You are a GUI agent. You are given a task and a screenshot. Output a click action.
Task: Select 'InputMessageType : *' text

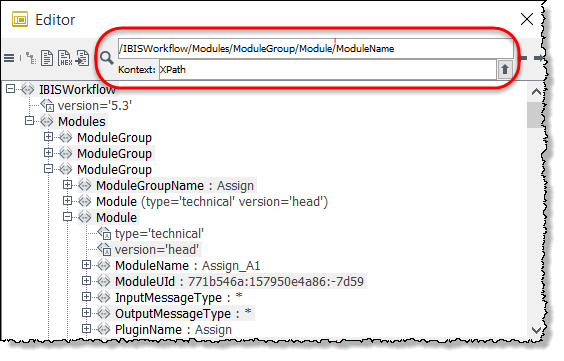pos(178,298)
